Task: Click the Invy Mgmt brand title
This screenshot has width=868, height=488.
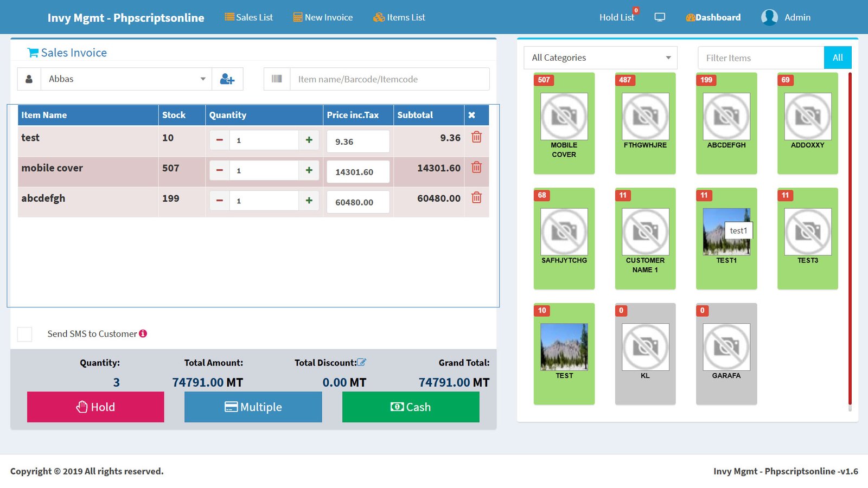Action: point(126,18)
